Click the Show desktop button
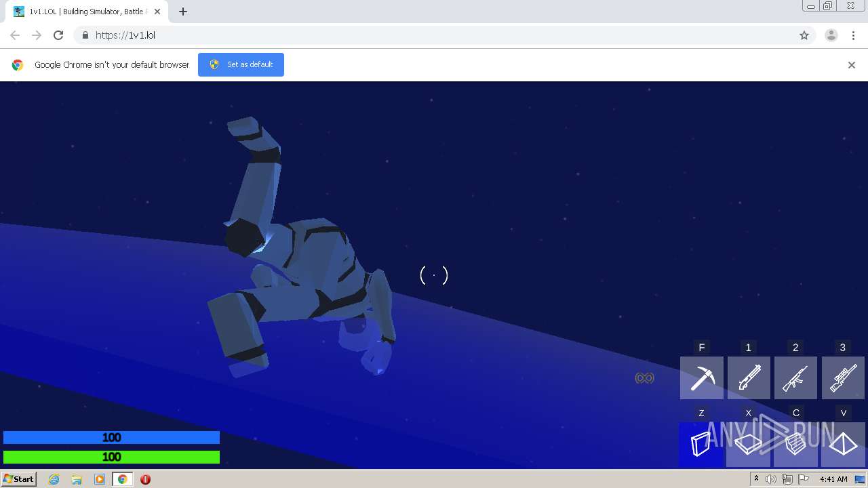Screen dimensions: 868x488 [x=861, y=479]
